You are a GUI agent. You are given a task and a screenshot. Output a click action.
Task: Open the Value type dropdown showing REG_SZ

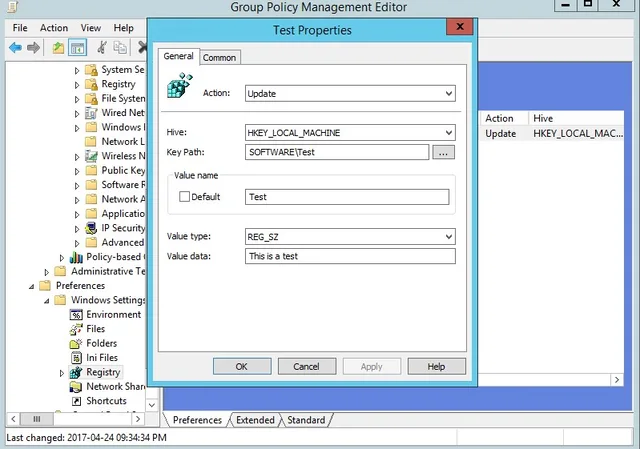tap(350, 236)
